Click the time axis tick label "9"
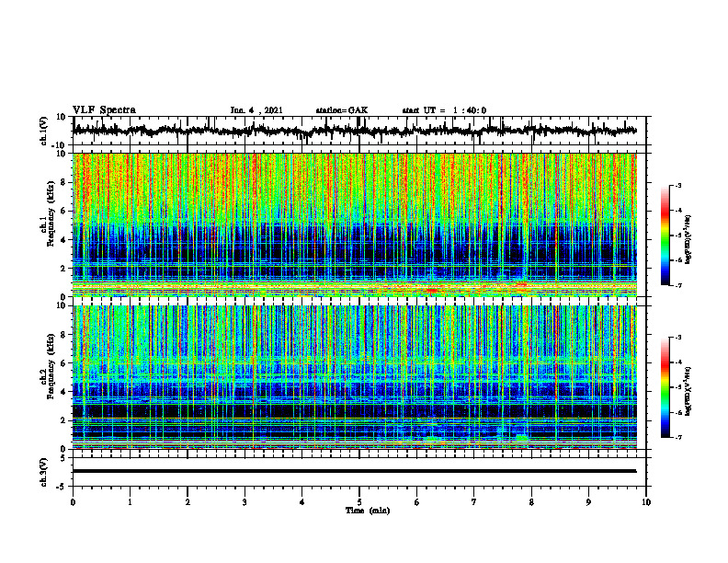 [x=588, y=502]
